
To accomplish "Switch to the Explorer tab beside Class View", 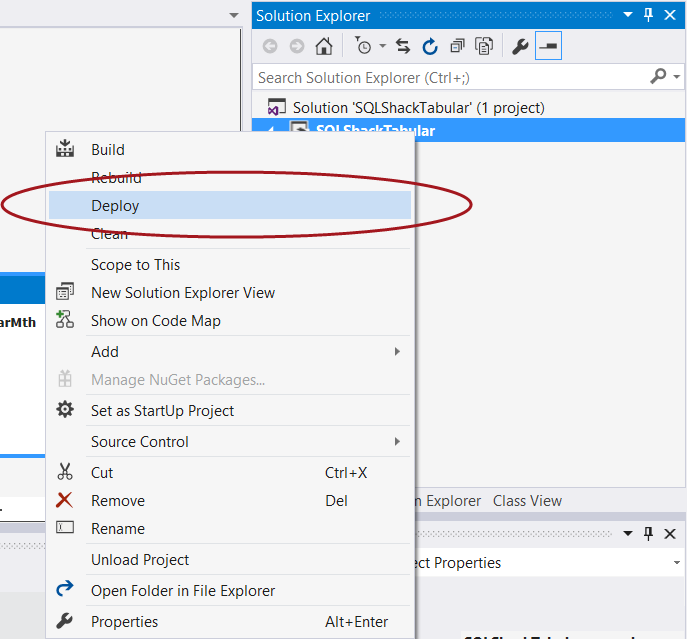I will [448, 501].
